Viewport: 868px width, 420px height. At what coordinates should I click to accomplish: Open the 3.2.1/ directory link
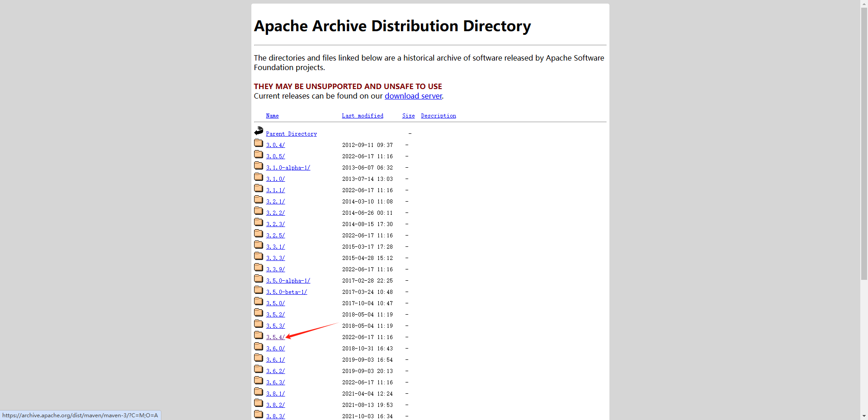275,202
